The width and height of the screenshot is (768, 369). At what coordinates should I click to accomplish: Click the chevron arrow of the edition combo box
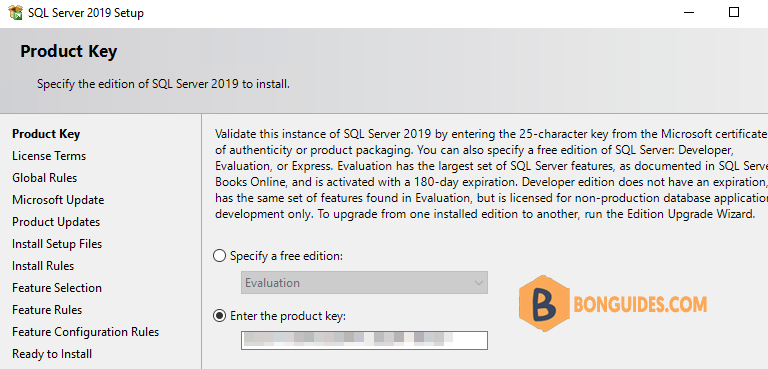pyautogui.click(x=478, y=283)
